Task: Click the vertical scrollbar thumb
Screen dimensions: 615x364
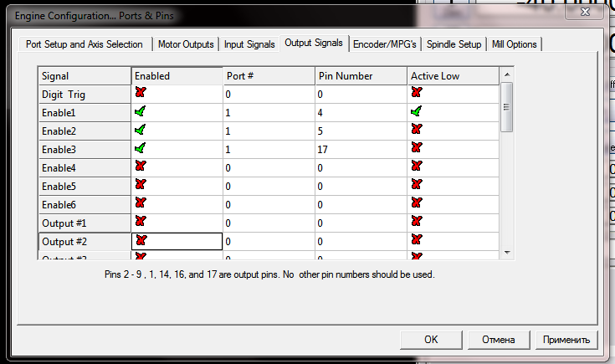Action: coord(507,107)
